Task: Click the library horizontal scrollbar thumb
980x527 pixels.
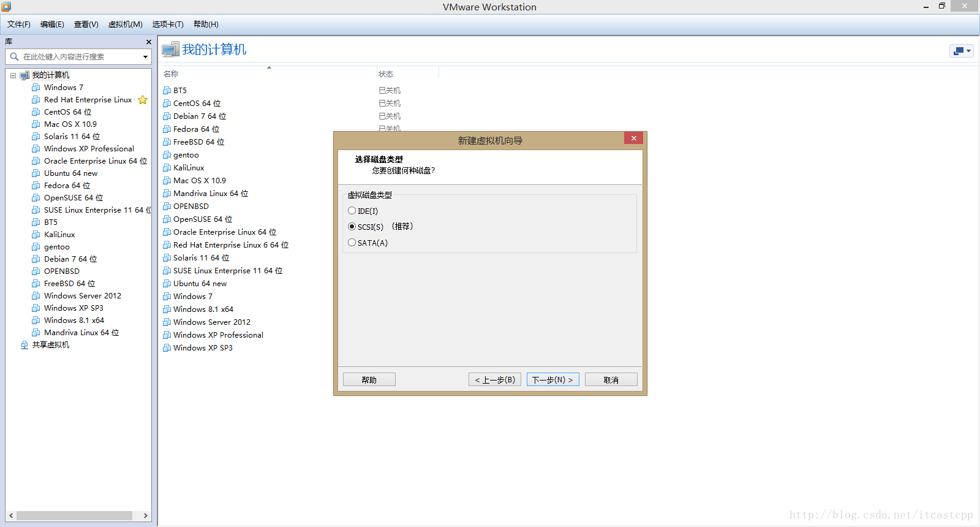Action: coord(74,516)
